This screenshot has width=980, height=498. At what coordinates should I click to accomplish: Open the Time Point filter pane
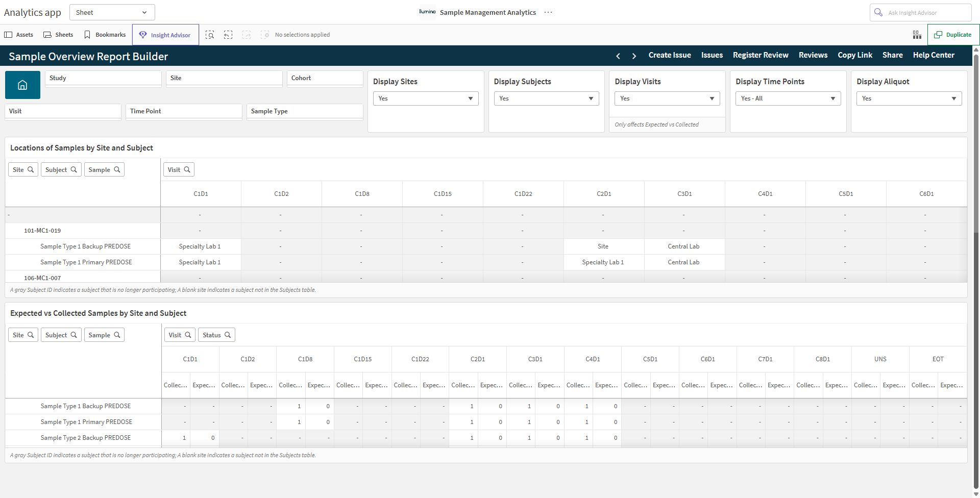pyautogui.click(x=184, y=111)
